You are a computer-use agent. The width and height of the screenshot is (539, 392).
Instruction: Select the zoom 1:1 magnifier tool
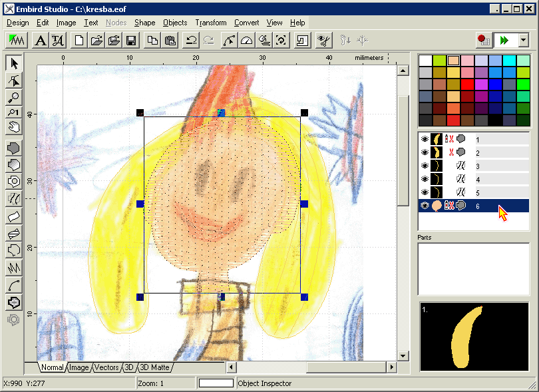pos(14,112)
